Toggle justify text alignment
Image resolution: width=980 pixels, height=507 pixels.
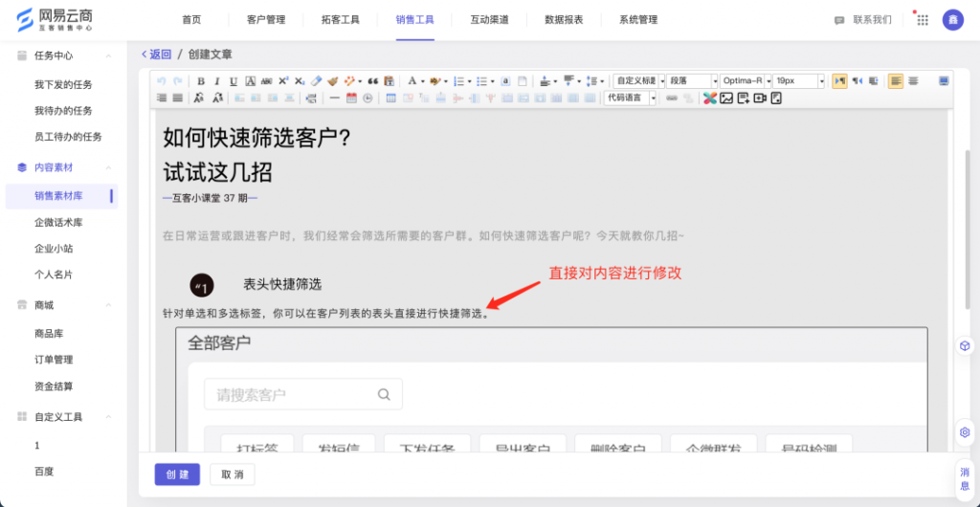pyautogui.click(x=177, y=98)
